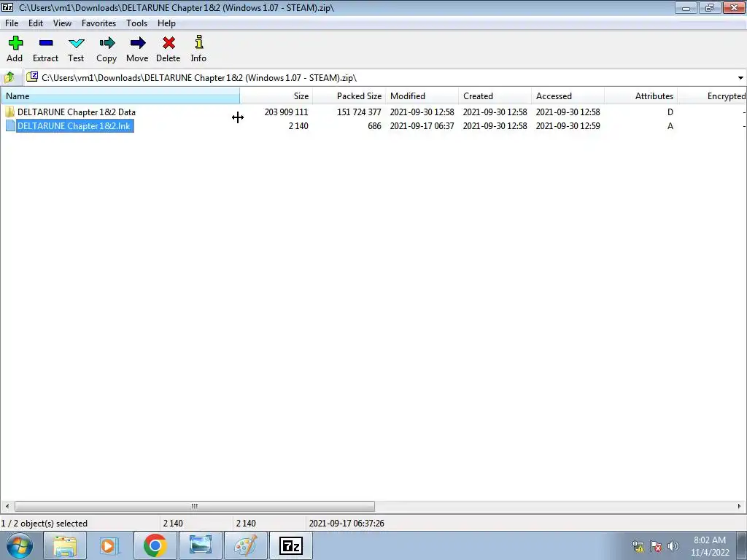747x560 pixels.
Task: Expand the address path dropdown arrow
Action: click(x=740, y=78)
